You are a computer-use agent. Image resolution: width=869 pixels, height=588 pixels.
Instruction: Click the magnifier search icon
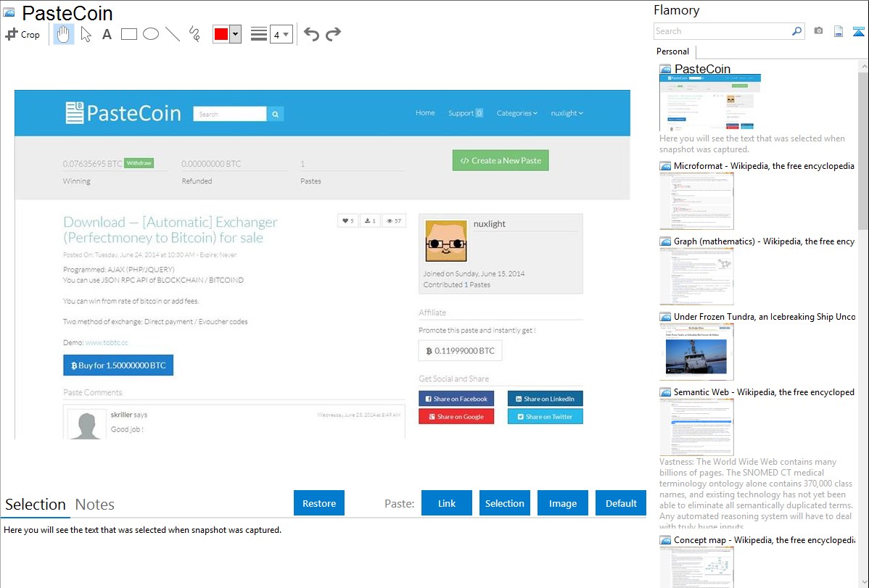[x=797, y=31]
